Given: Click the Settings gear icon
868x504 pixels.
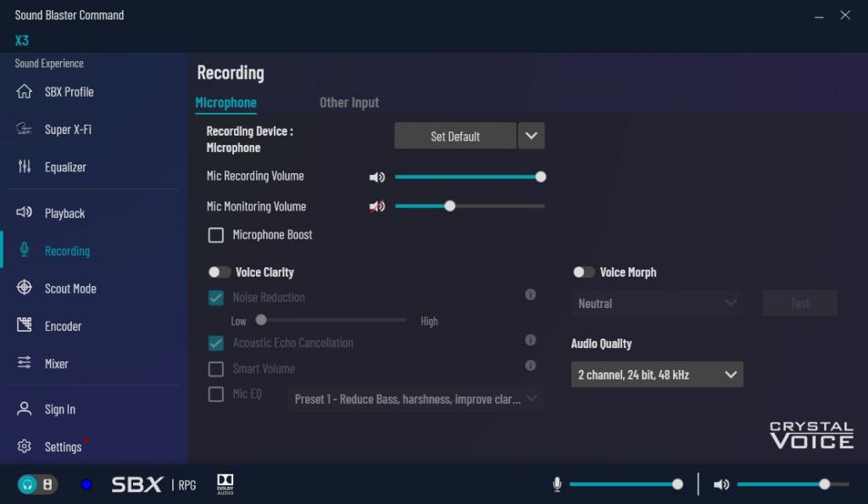Looking at the screenshot, I should point(25,446).
